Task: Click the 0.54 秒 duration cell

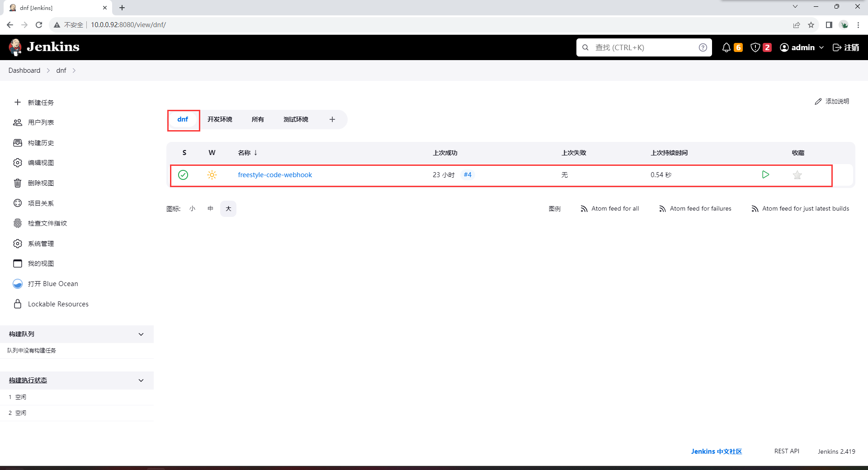Action: coord(661,175)
